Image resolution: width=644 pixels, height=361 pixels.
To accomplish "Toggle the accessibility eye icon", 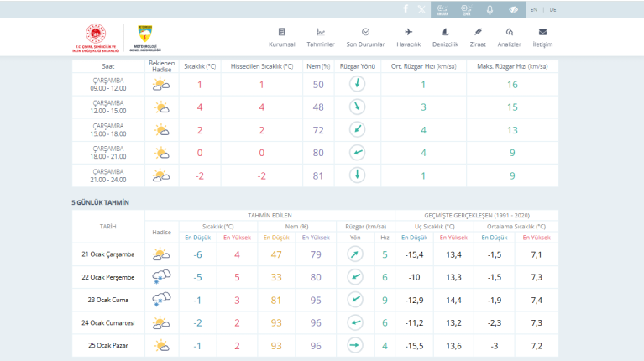I will point(513,9).
